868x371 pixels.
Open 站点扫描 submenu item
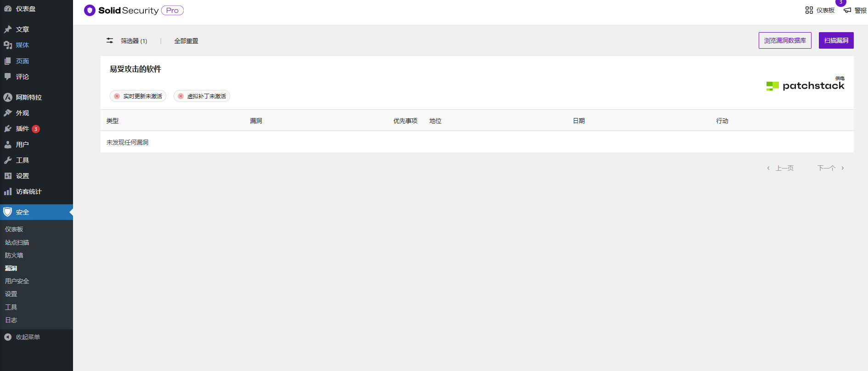17,242
